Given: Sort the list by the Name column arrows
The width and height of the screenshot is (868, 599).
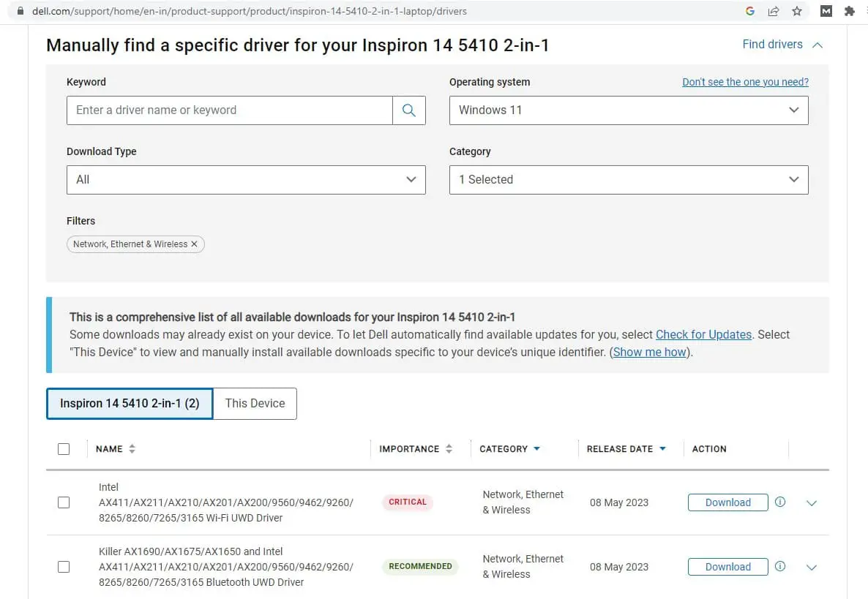Looking at the screenshot, I should point(132,449).
